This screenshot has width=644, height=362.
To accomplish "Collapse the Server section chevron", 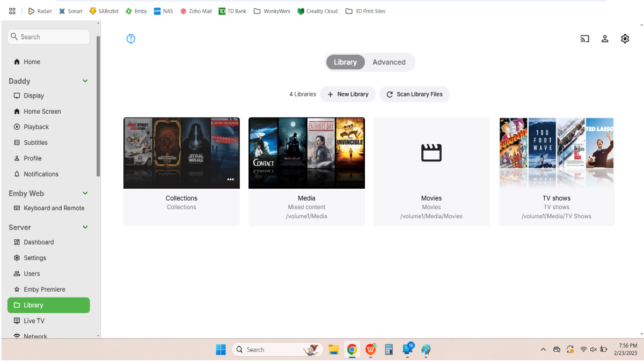I will 85,227.
